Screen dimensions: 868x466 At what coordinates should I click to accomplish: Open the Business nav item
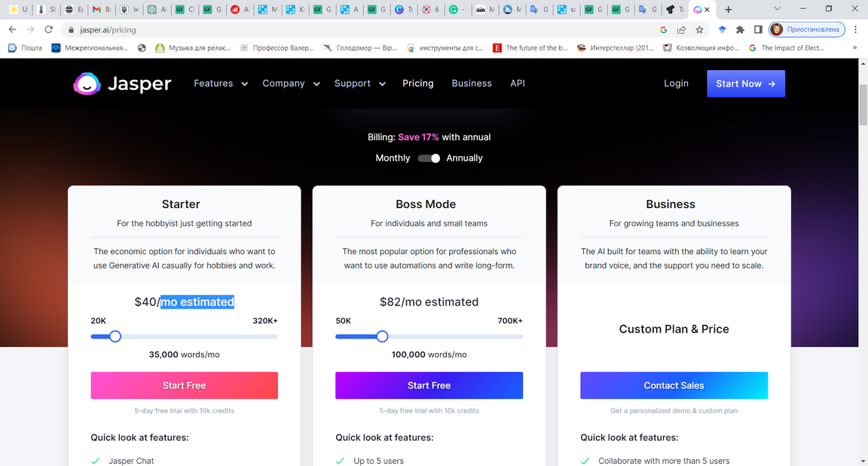[x=472, y=84]
